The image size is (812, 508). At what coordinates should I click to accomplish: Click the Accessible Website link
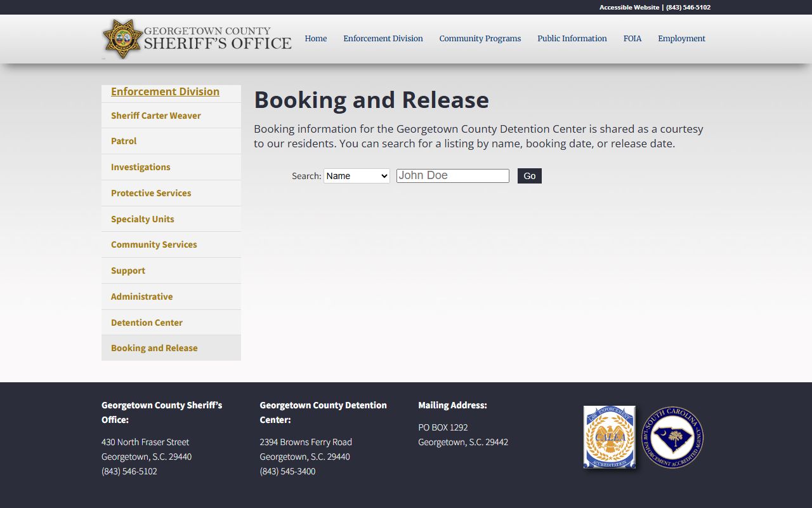[629, 8]
